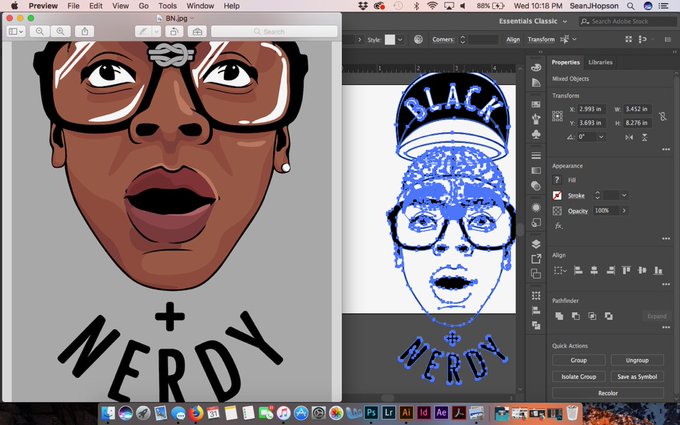Image resolution: width=680 pixels, height=425 pixels.
Task: Open the Align To dropdown
Action: 560,271
